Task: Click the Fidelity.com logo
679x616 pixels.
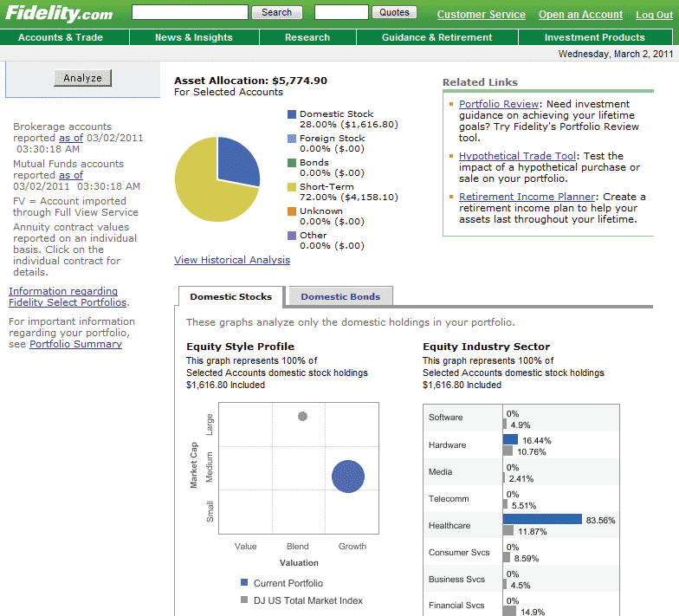Action: coord(59,13)
